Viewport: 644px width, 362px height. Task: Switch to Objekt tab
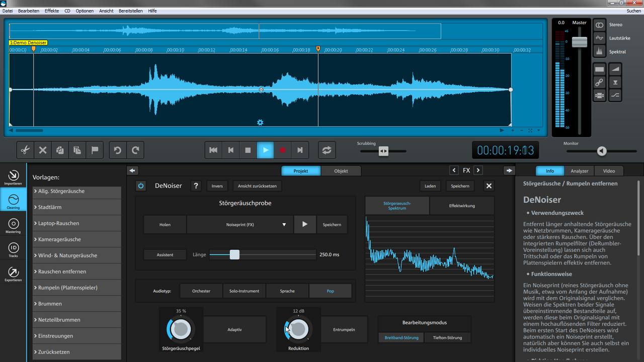(x=341, y=171)
